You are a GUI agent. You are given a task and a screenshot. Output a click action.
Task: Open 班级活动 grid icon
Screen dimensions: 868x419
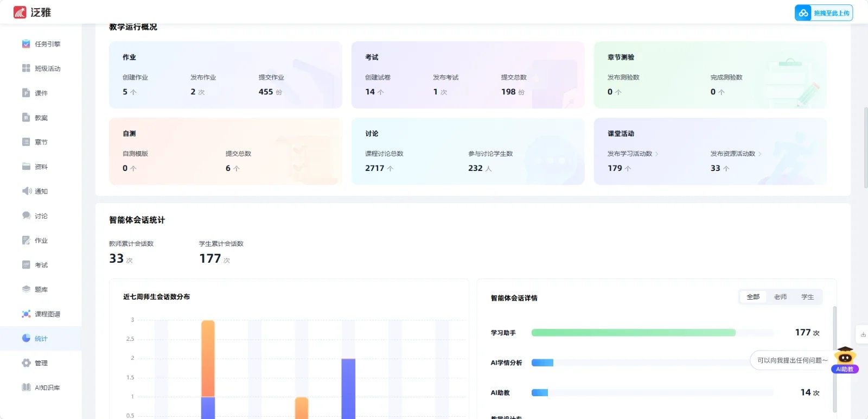coord(26,68)
